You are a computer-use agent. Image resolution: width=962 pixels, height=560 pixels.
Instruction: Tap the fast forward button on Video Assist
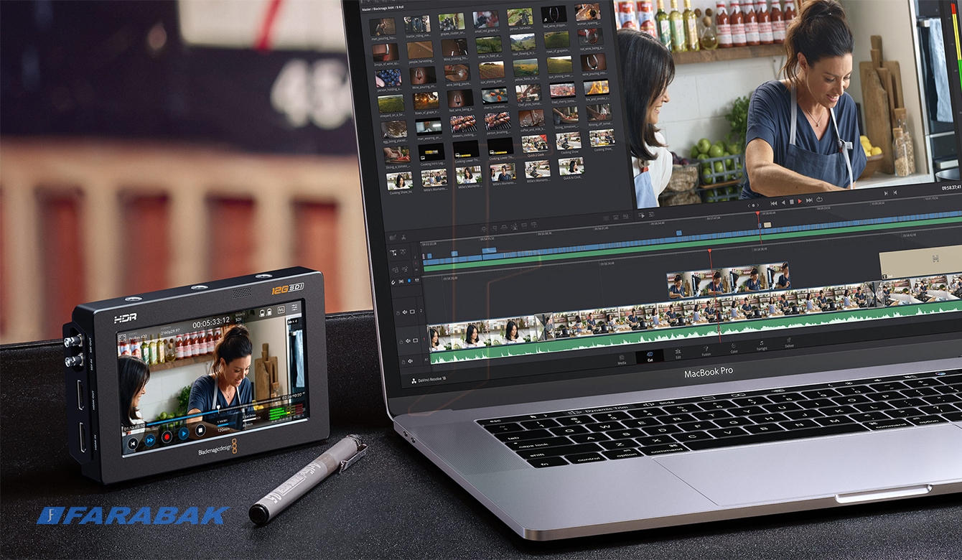(150, 440)
